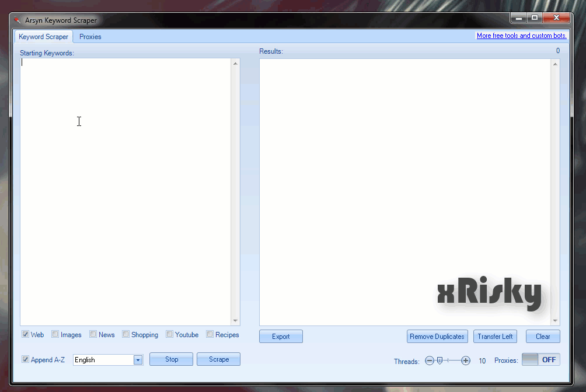Open the English language dropdown
The image size is (586, 392).
pos(138,359)
